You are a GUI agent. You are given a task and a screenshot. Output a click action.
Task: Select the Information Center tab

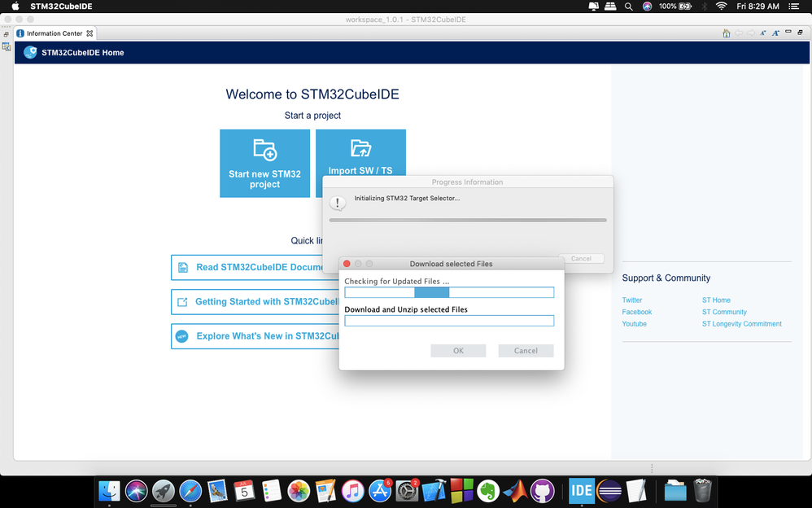click(x=55, y=33)
